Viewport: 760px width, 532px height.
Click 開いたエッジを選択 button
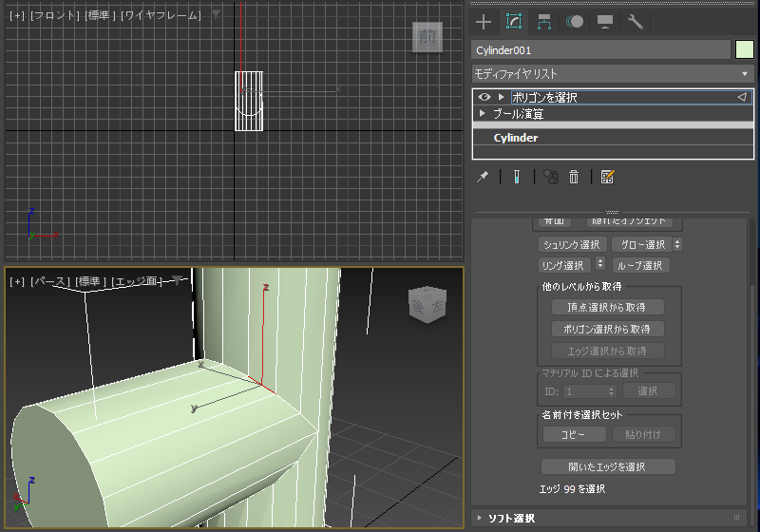(608, 466)
